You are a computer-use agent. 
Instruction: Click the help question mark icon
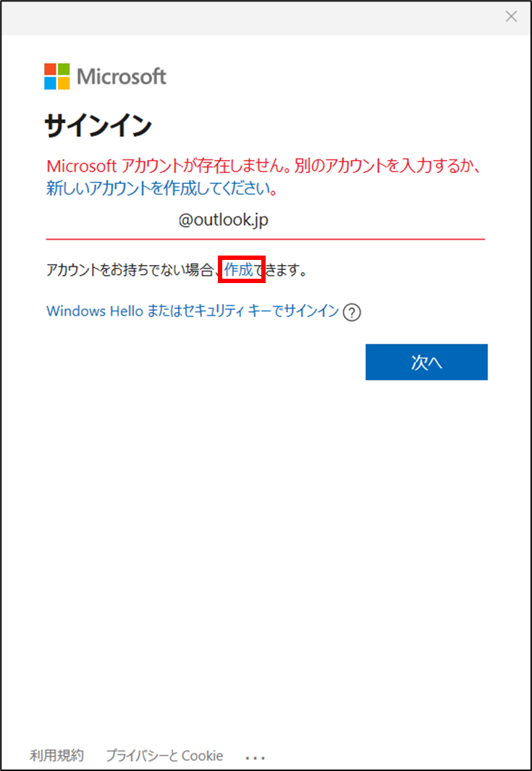352,313
